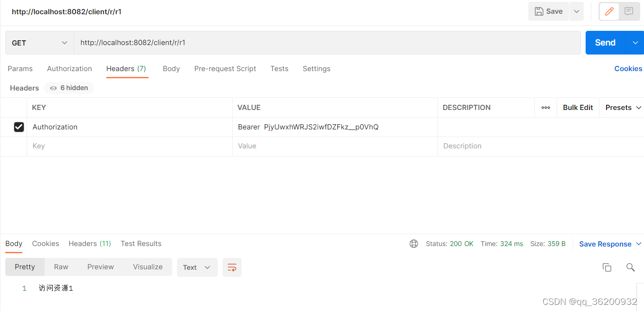Click the Time 324 ms text
644x311 pixels.
tap(502, 244)
